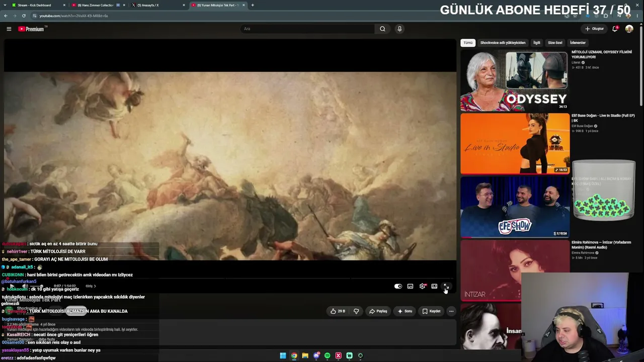644x362 pixels.
Task: Click the search magnifier button
Action: click(382, 29)
